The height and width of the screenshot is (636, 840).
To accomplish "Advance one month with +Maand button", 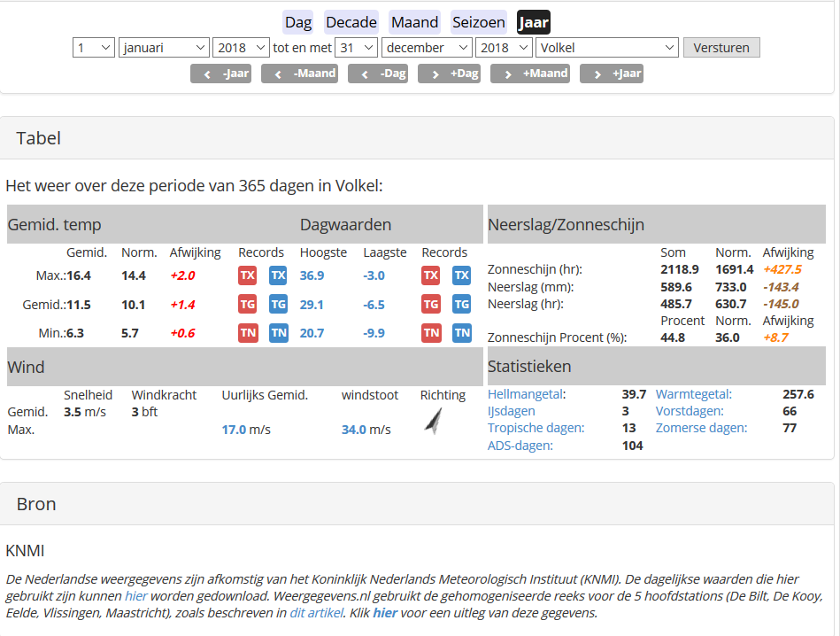I will tap(530, 74).
